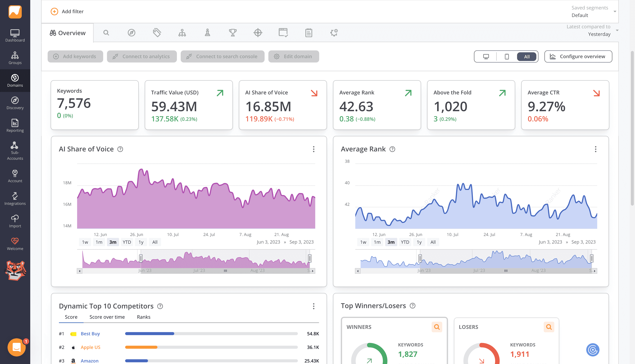Open the Best Buy competitor link

90,334
